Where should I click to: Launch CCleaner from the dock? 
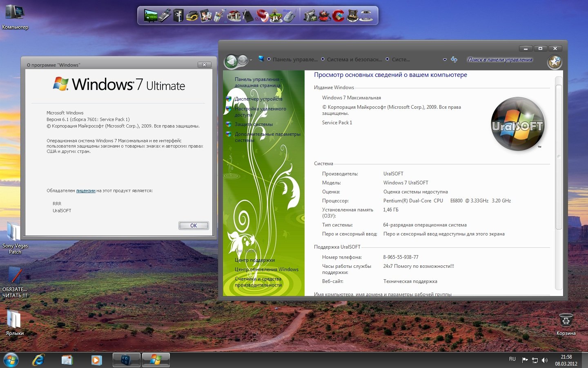(x=338, y=16)
